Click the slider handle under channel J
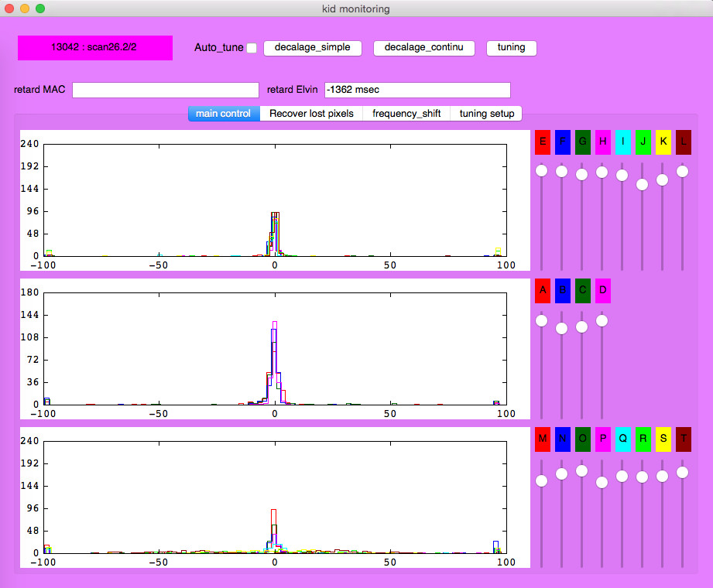713x588 pixels. 643,184
